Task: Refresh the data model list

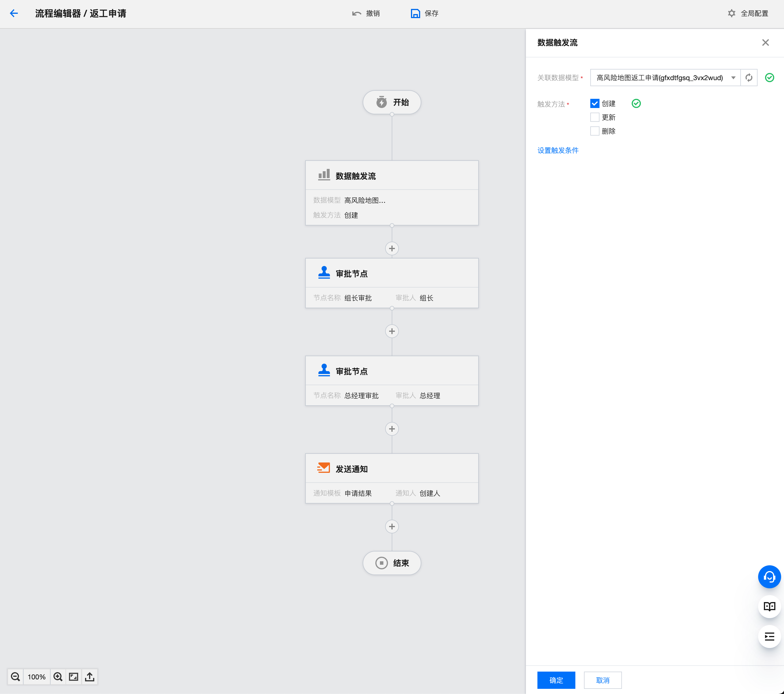Action: (749, 78)
